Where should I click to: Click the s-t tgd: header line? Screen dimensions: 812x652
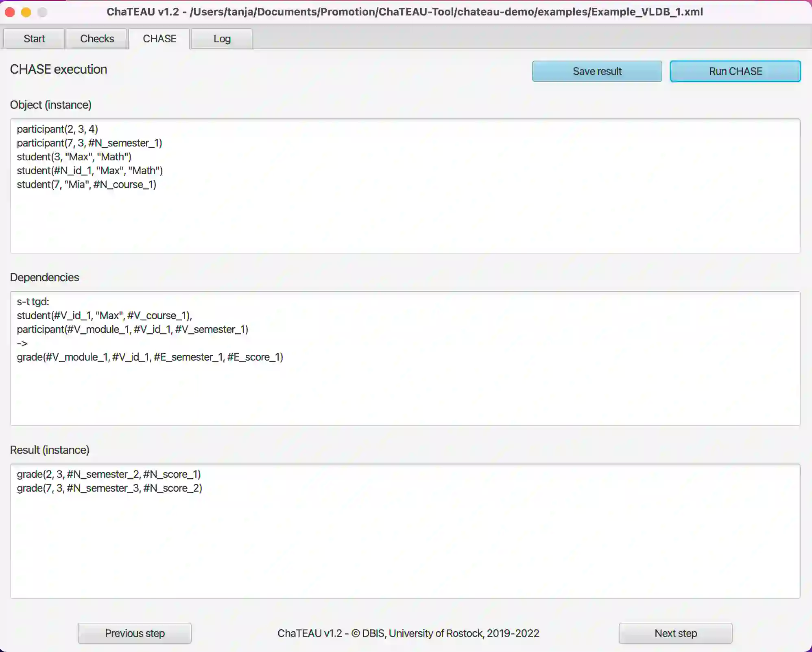pyautogui.click(x=33, y=302)
